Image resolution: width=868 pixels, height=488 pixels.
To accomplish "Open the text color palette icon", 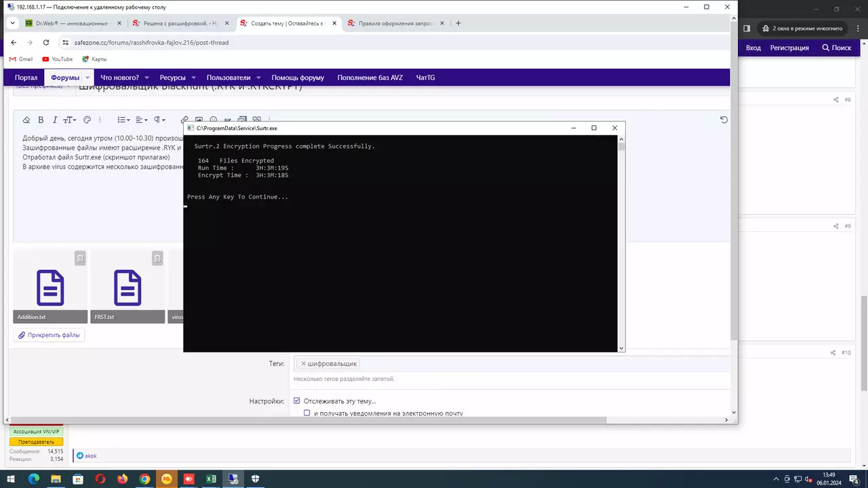I will (87, 120).
